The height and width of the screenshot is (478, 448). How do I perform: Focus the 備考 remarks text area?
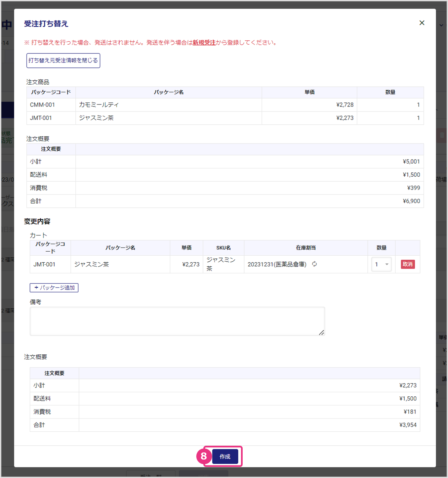point(177,321)
